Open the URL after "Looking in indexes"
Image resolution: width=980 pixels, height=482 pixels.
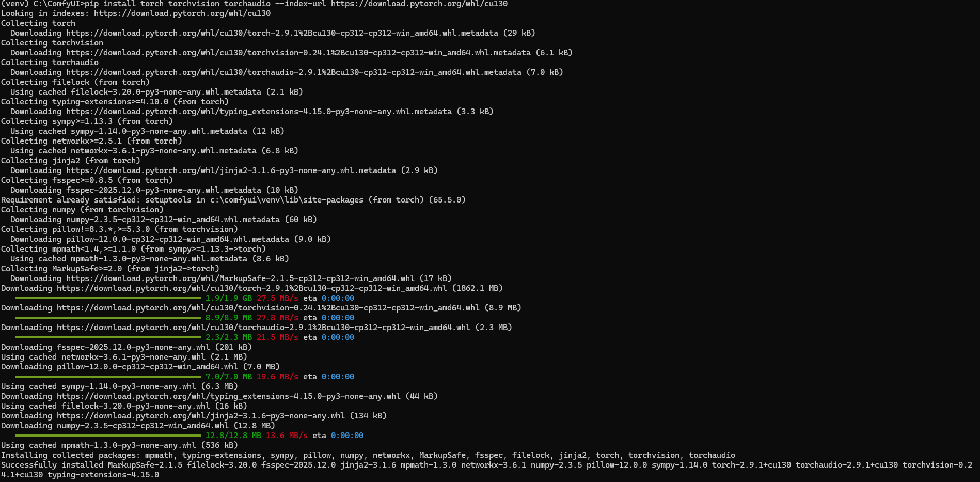[182, 13]
